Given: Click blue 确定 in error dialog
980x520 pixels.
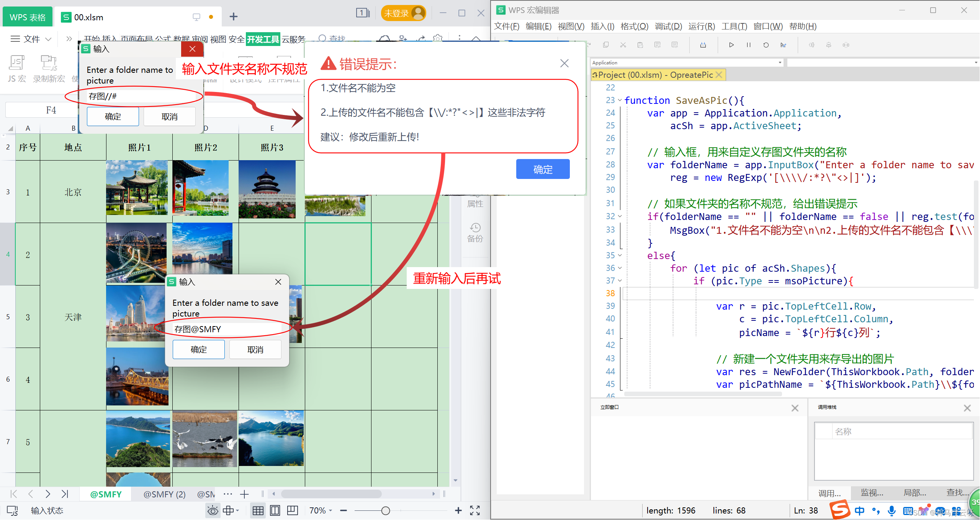Looking at the screenshot, I should point(543,169).
